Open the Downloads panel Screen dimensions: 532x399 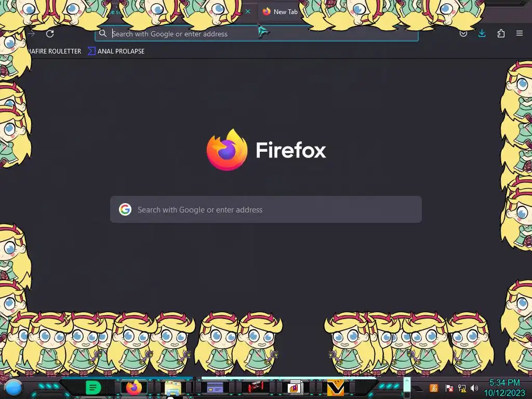tap(482, 33)
